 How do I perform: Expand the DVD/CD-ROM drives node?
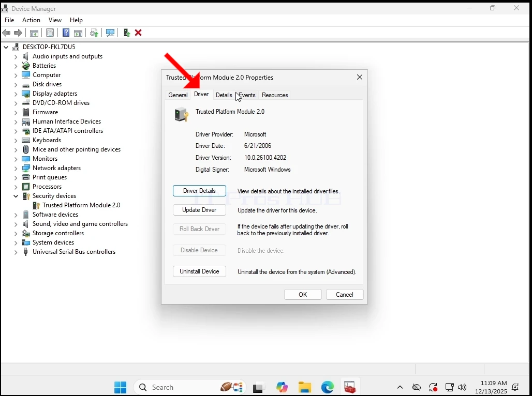click(16, 103)
